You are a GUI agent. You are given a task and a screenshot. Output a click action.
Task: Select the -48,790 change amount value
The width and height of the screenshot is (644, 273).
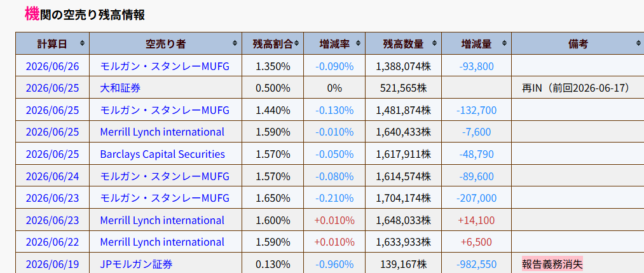pyautogui.click(x=476, y=154)
